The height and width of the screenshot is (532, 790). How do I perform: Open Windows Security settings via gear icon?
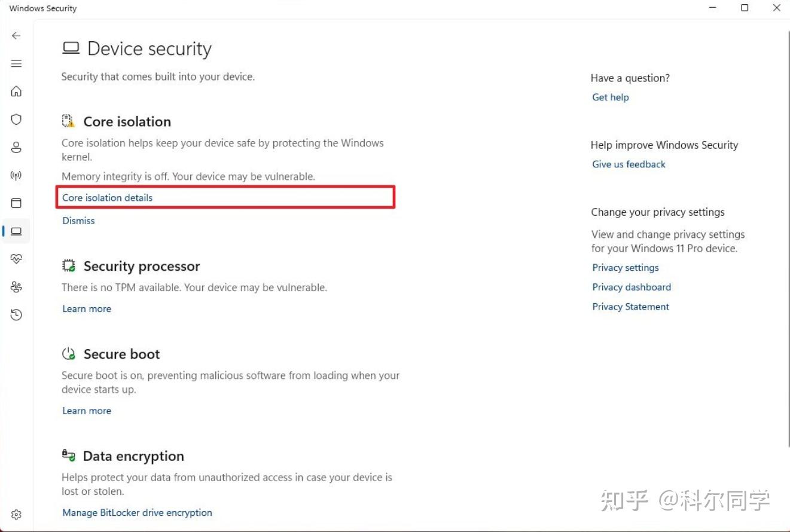(x=16, y=514)
